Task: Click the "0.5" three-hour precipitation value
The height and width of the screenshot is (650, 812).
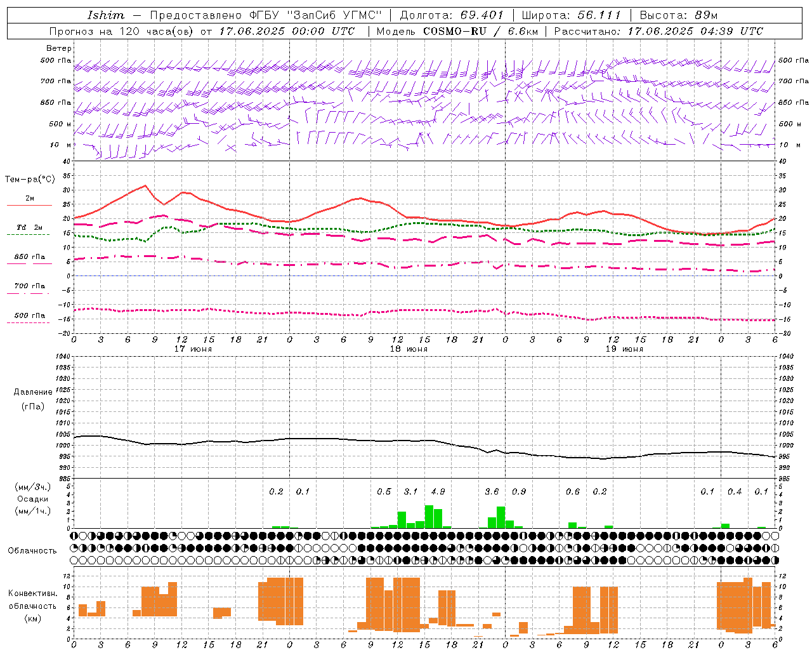Action: pyautogui.click(x=384, y=491)
